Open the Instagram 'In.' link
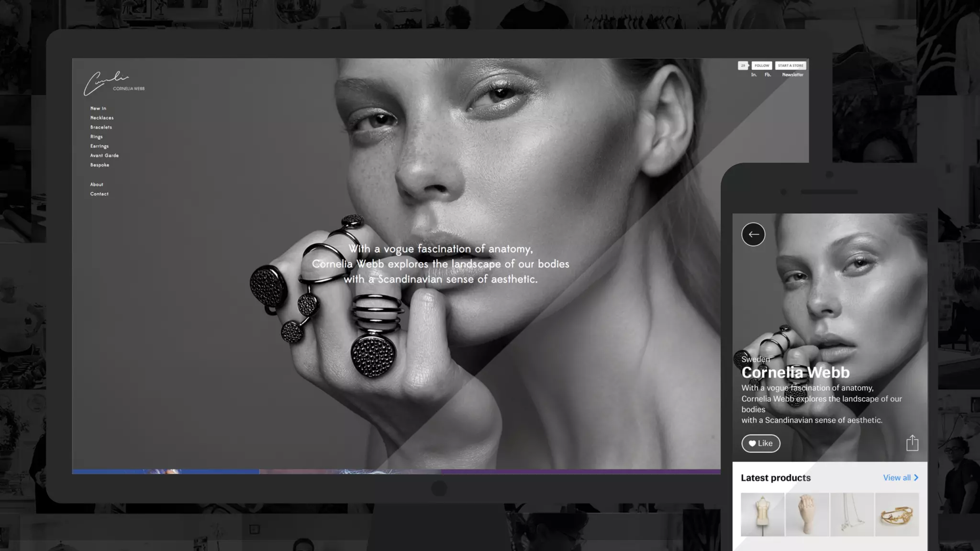 tap(754, 75)
